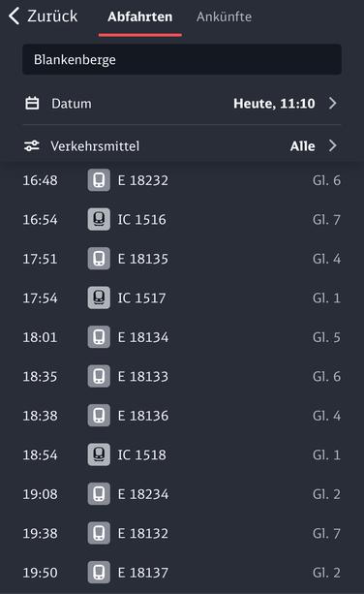Viewport: 364px width, 594px height.
Task: Open the date chevron next to Heute, 11:10
Action: [x=333, y=104]
